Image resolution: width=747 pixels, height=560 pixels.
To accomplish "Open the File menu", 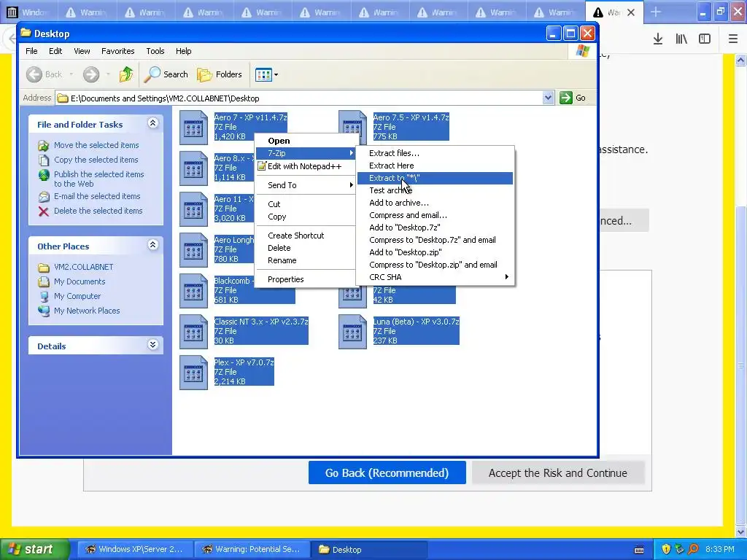I will [31, 51].
